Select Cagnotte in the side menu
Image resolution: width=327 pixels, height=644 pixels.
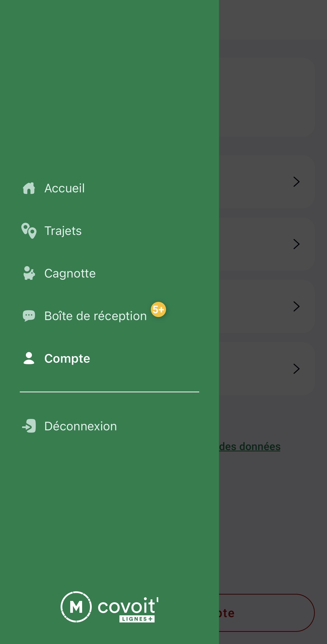click(70, 273)
